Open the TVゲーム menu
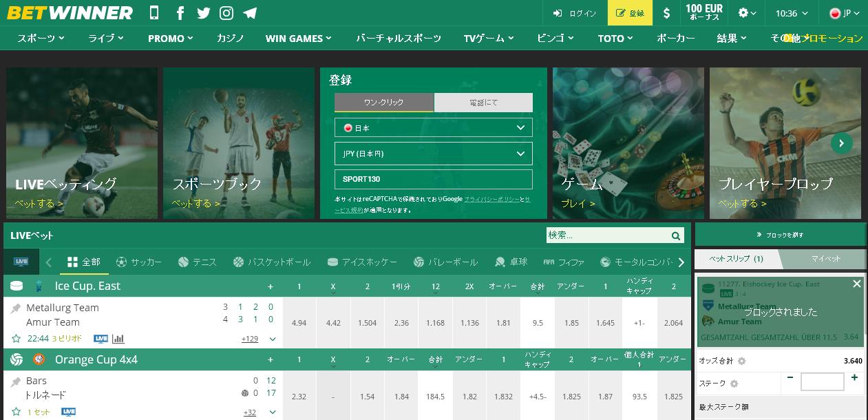868x420 pixels. (489, 39)
